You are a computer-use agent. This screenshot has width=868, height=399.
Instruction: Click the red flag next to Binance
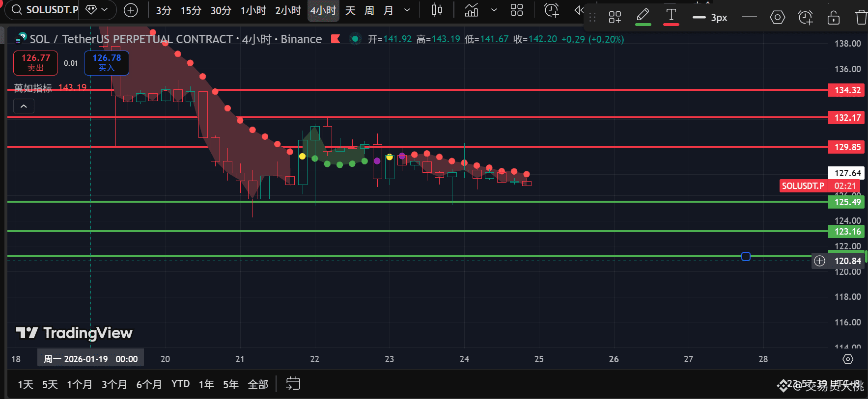(336, 39)
